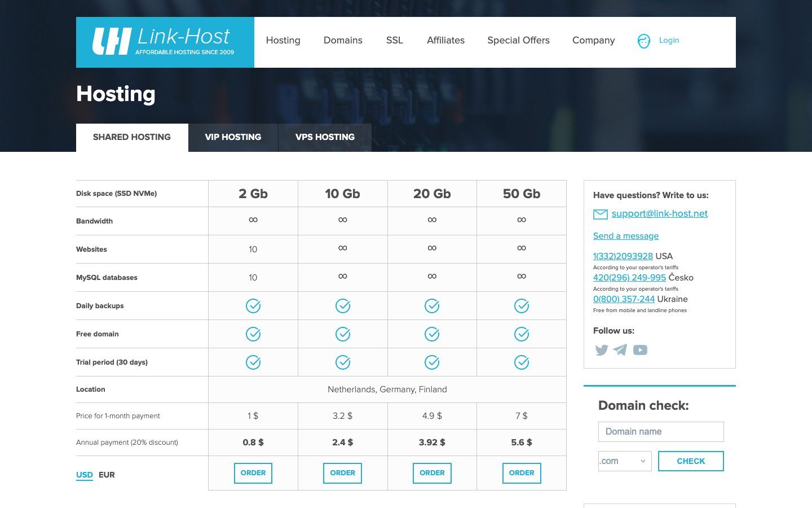Viewport: 812px width, 508px height.
Task: Switch to the VIP Hosting tab
Action: [x=233, y=137]
